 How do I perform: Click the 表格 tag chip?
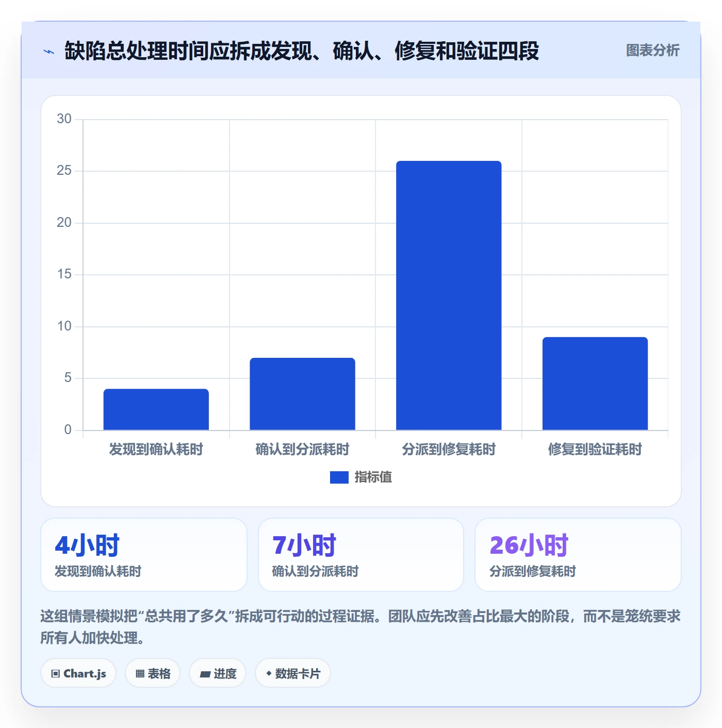tap(153, 673)
